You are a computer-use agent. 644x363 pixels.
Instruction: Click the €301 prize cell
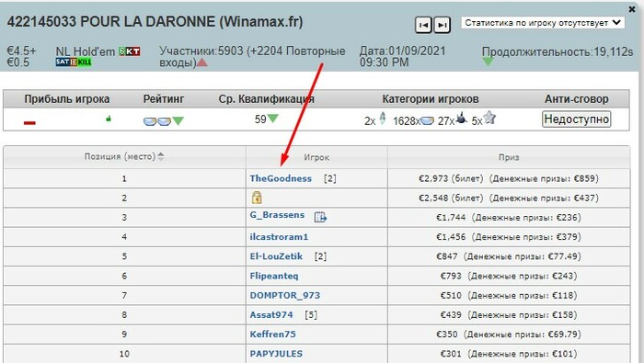pos(509,354)
